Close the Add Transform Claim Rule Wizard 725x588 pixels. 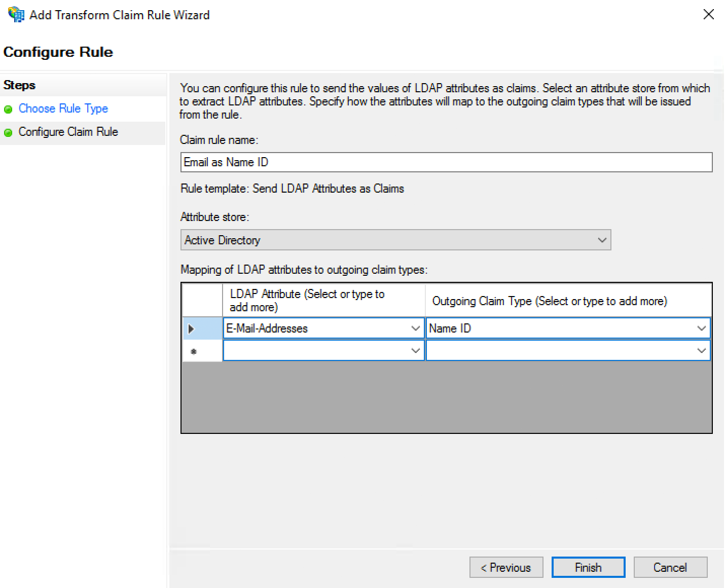click(708, 15)
